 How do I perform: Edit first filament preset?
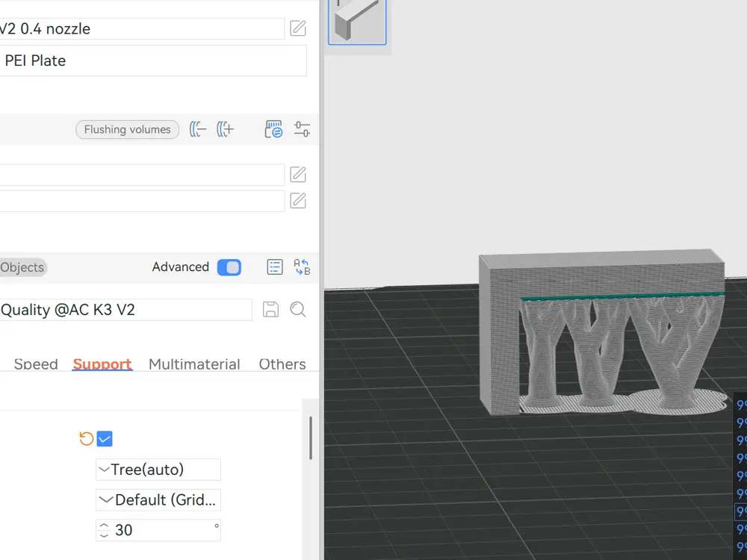(x=298, y=174)
